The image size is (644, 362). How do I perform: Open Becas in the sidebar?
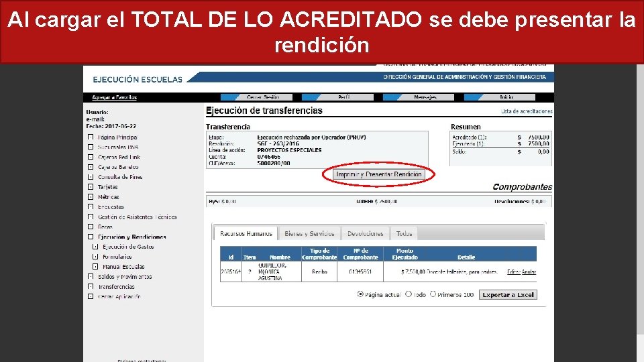[x=105, y=227]
